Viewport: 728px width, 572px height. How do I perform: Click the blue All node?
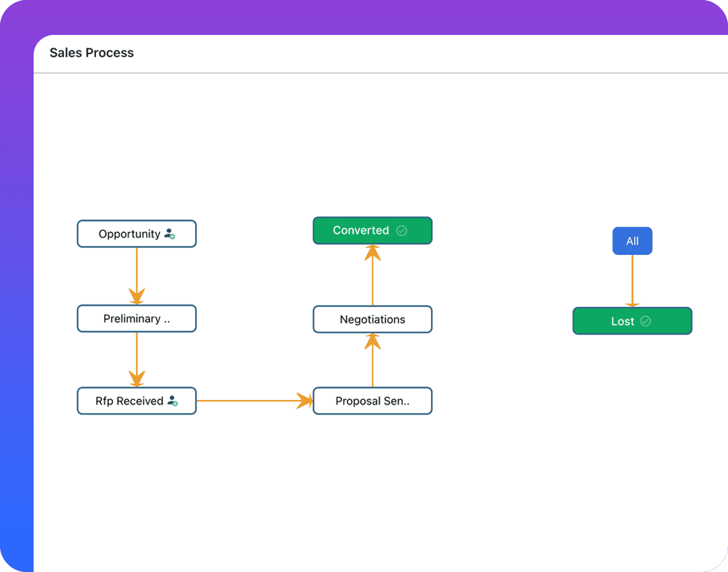[x=633, y=241]
